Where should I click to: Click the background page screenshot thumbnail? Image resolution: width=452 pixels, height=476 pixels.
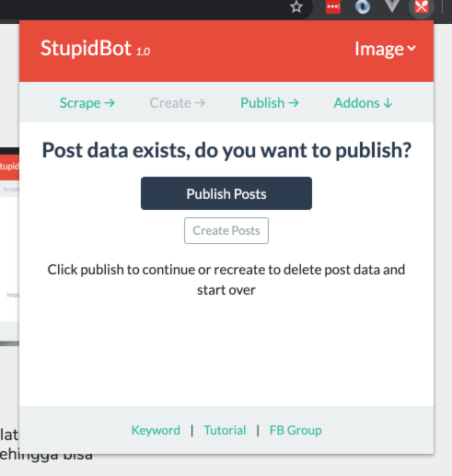[x=9, y=247]
